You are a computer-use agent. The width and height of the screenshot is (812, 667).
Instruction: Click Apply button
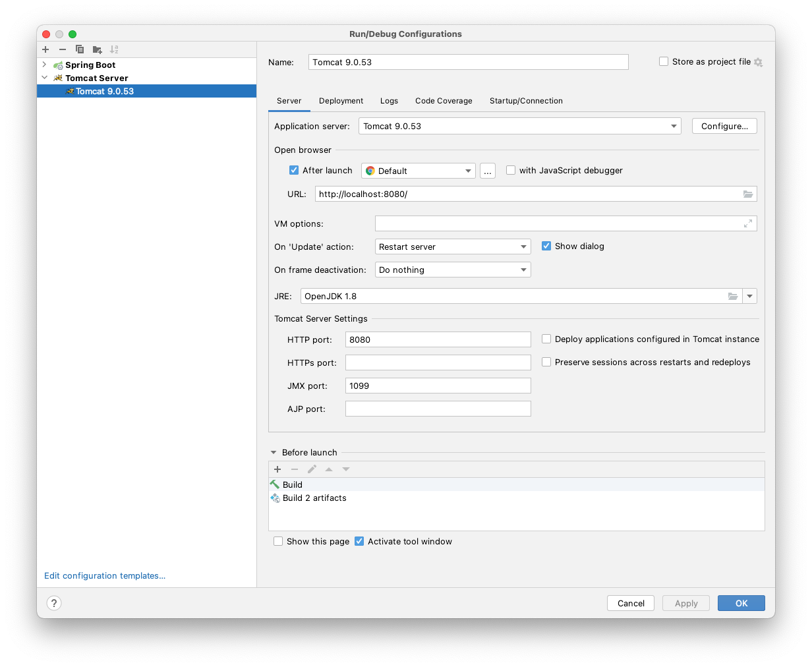(x=686, y=603)
